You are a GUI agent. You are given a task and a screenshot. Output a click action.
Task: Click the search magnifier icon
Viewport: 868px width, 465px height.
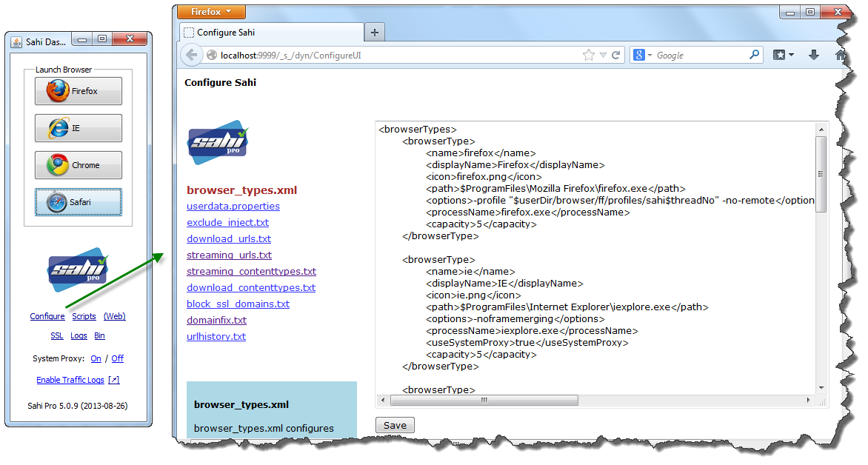point(755,55)
